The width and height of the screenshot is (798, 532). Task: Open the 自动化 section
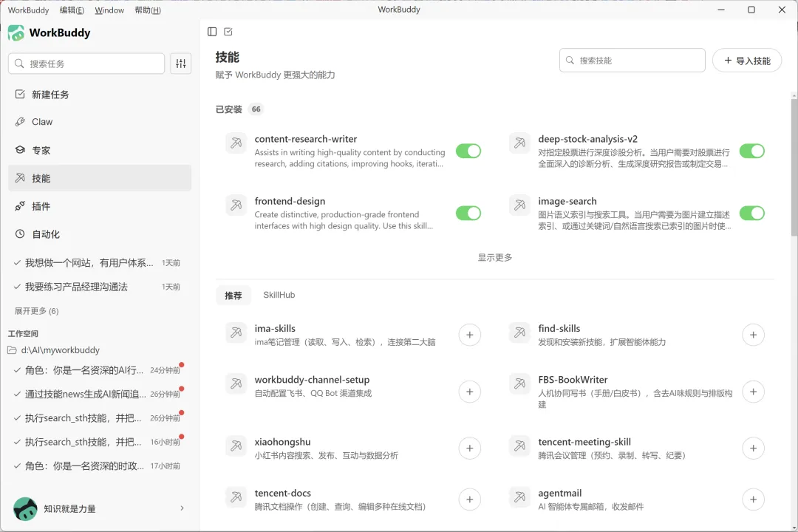[x=100, y=234]
